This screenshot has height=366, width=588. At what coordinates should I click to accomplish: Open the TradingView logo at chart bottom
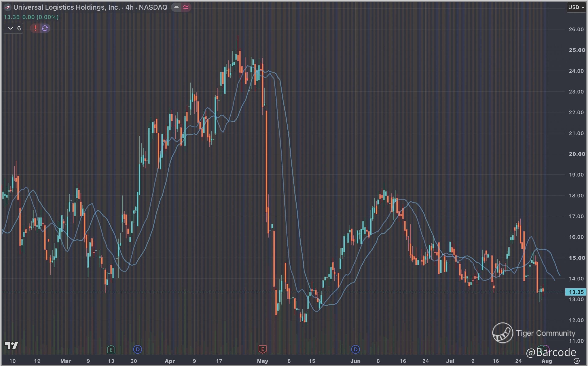pos(11,346)
